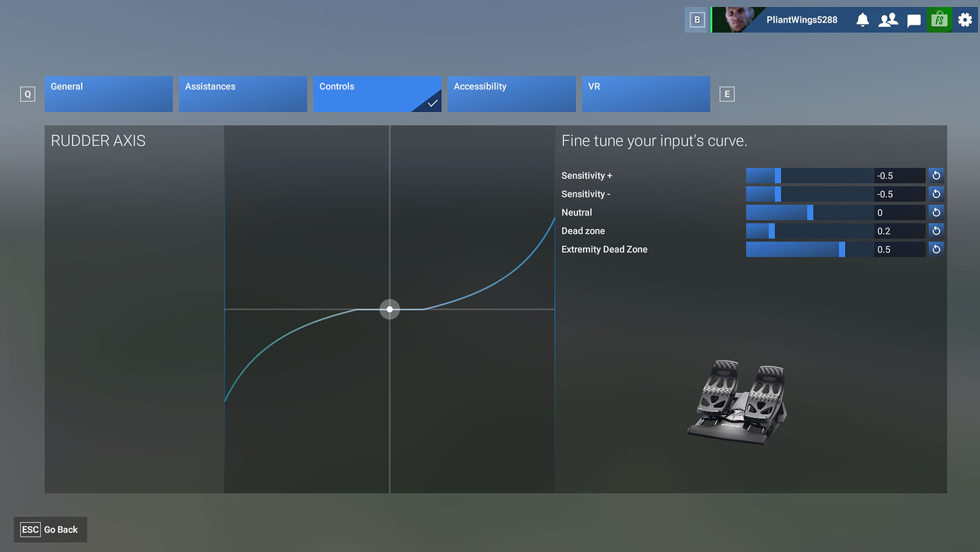Image resolution: width=980 pixels, height=552 pixels.
Task: Switch to the General tab
Action: click(x=108, y=94)
